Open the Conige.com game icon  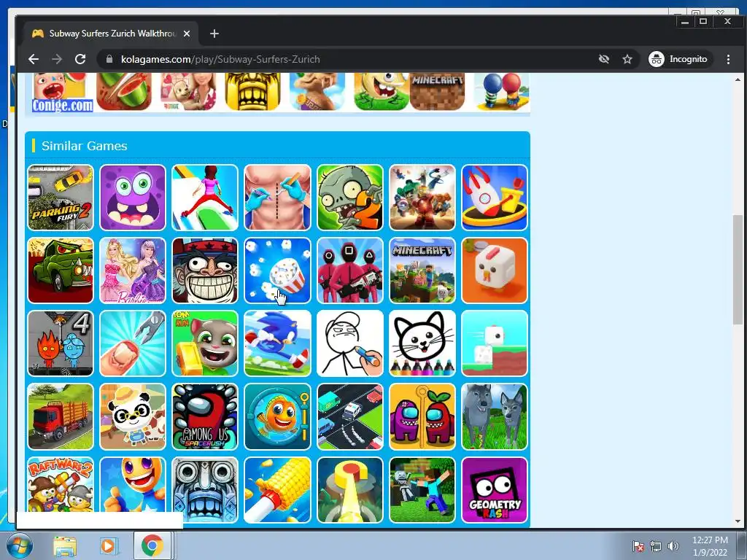(x=63, y=92)
